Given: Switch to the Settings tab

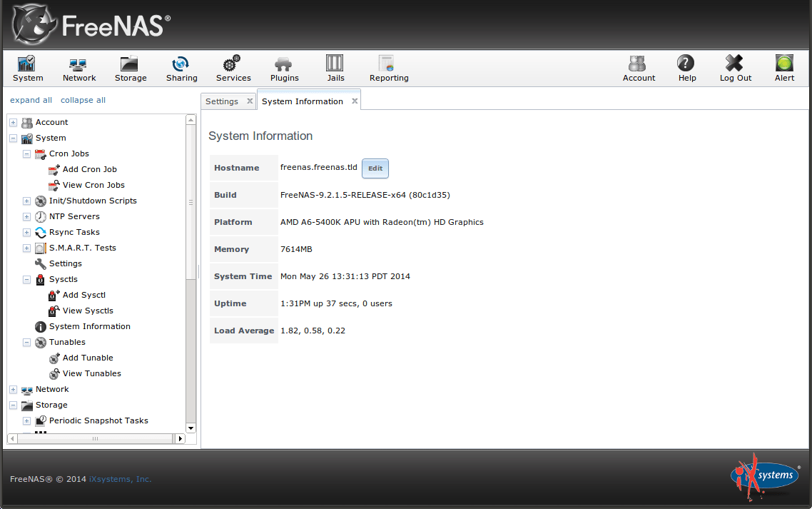Looking at the screenshot, I should pyautogui.click(x=223, y=101).
